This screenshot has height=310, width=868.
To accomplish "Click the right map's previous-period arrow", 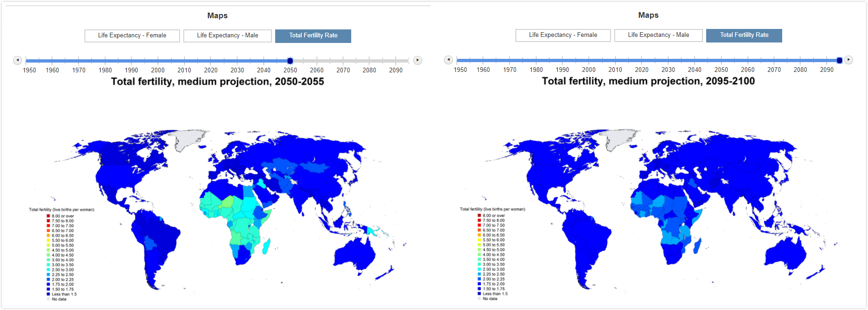I will 448,60.
